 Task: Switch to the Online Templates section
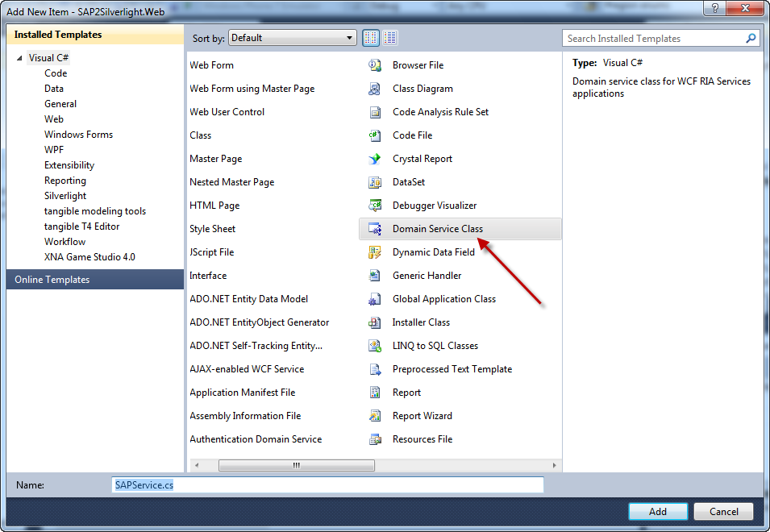(95, 279)
